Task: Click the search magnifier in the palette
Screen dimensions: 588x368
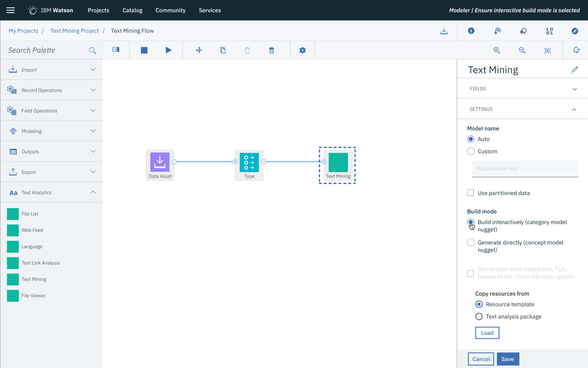Action: 92,50
